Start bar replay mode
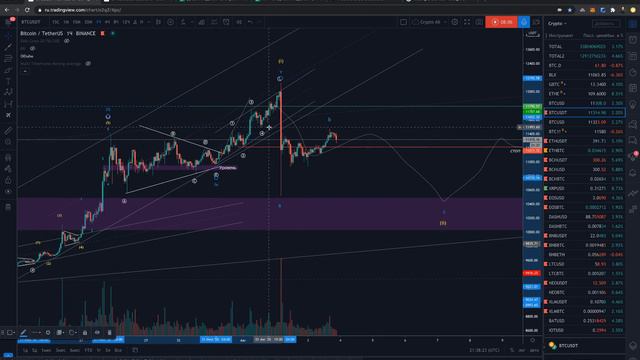The width and height of the screenshot is (640, 360). click(239, 22)
